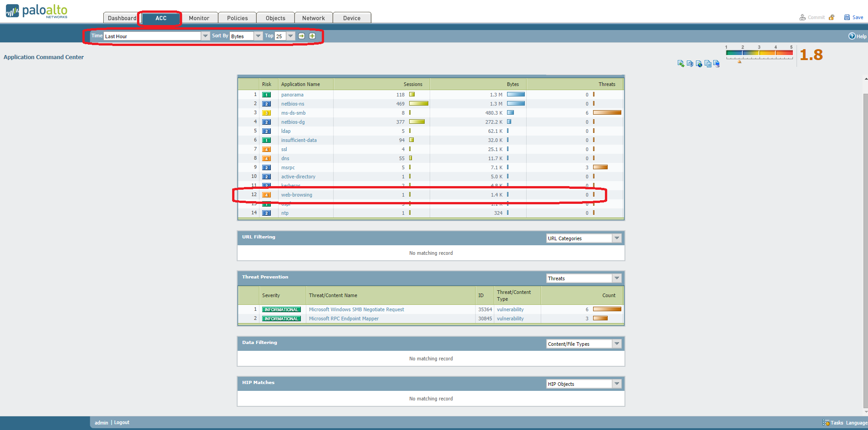
Task: Click the Palo Alto Networks logo
Action: (x=36, y=11)
